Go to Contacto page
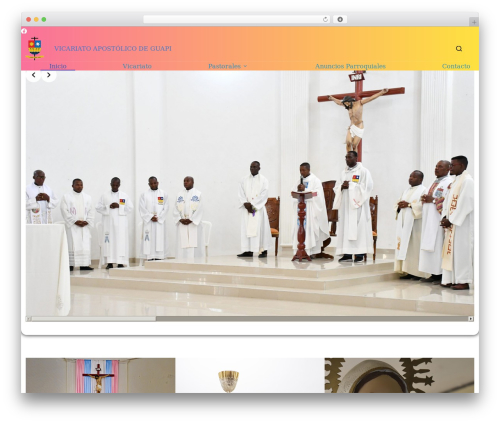This screenshot has width=500, height=423. tap(456, 66)
